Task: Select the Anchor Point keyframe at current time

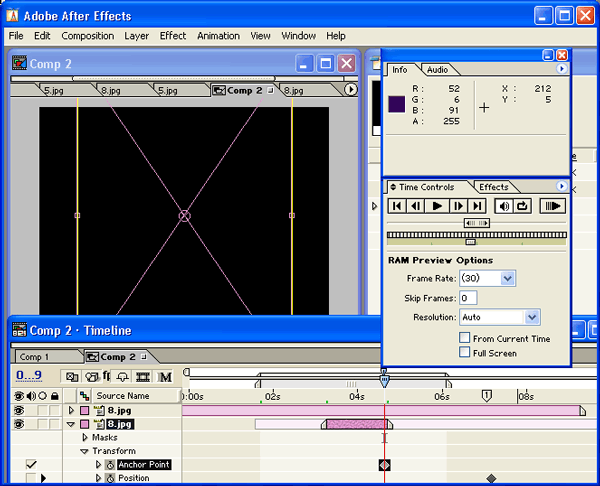Action: pyautogui.click(x=385, y=465)
